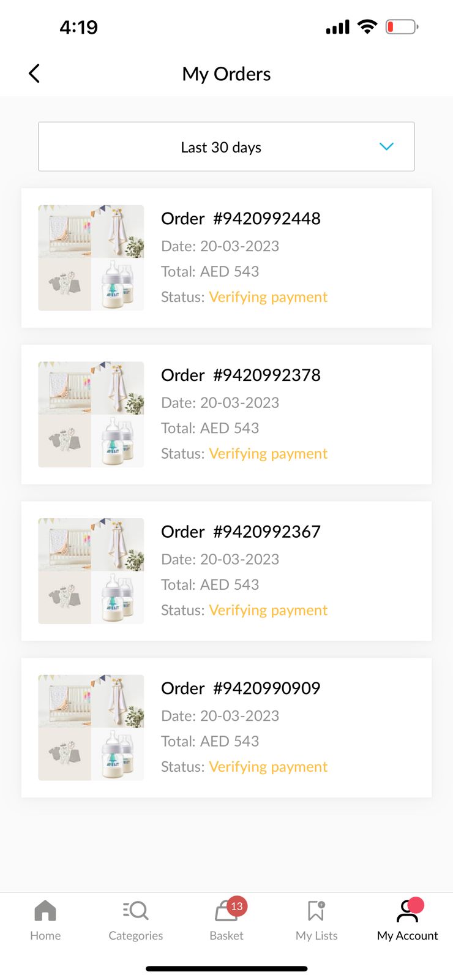Screen dimensions: 453x980
Task: Open Order #9420992378
Action: (241, 375)
